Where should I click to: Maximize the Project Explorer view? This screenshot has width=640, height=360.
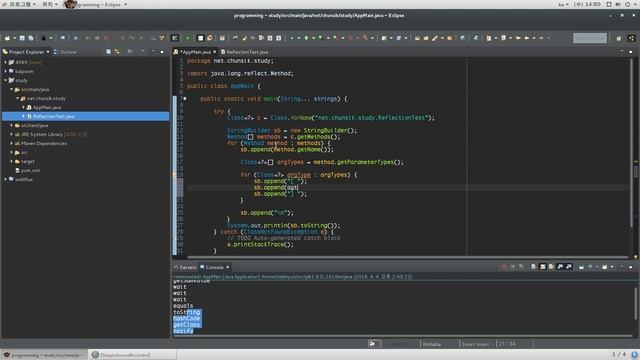[162, 52]
